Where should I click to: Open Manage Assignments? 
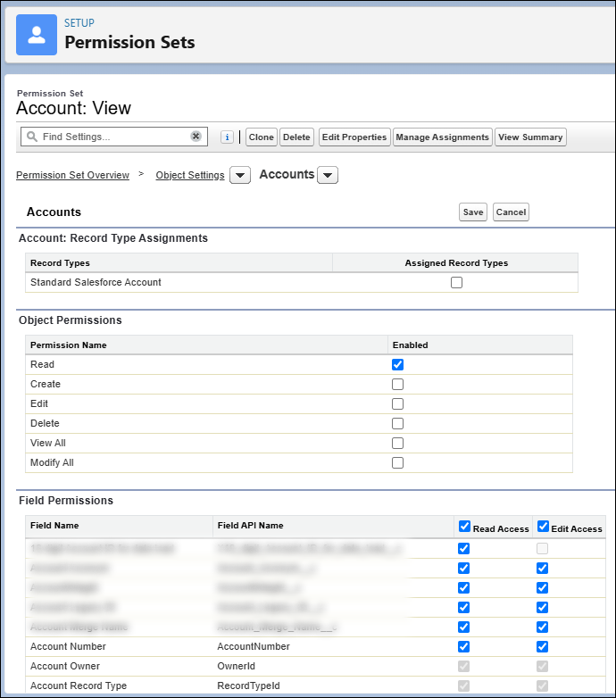(x=443, y=137)
